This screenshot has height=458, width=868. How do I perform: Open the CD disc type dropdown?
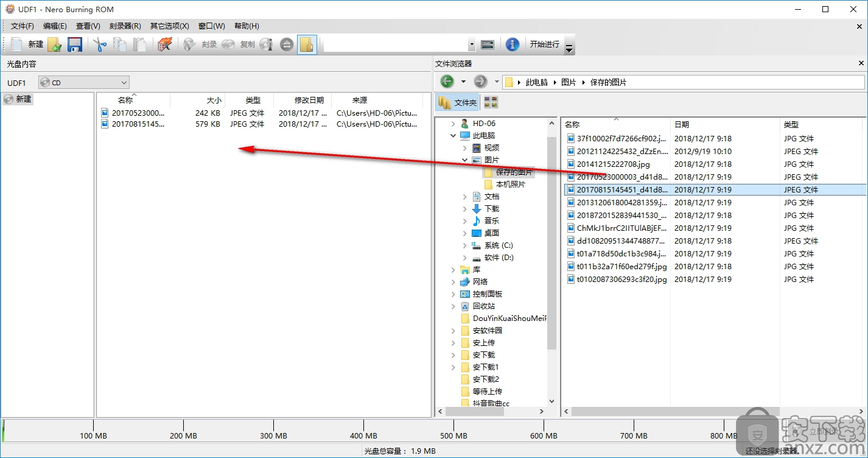[x=84, y=82]
